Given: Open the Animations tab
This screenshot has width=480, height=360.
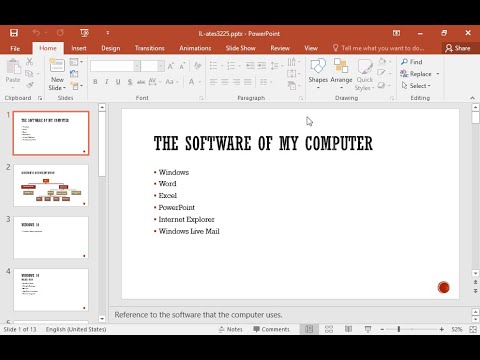Looking at the screenshot, I should [x=195, y=48].
